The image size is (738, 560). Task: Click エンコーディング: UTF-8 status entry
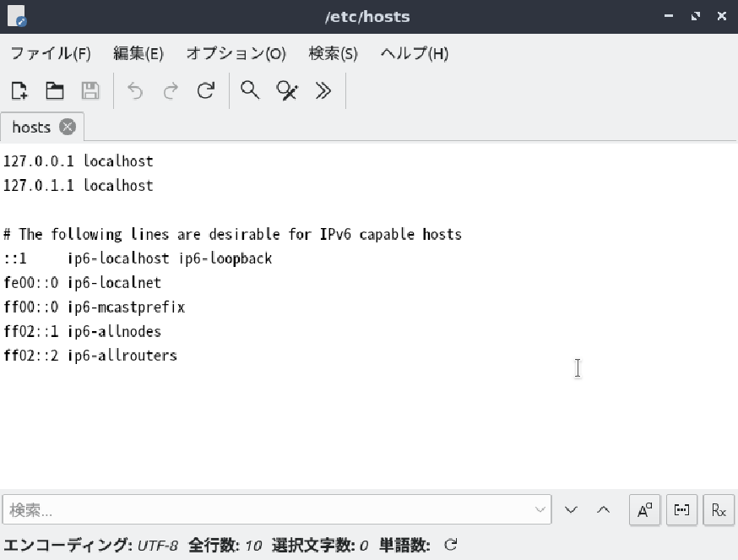click(x=91, y=546)
